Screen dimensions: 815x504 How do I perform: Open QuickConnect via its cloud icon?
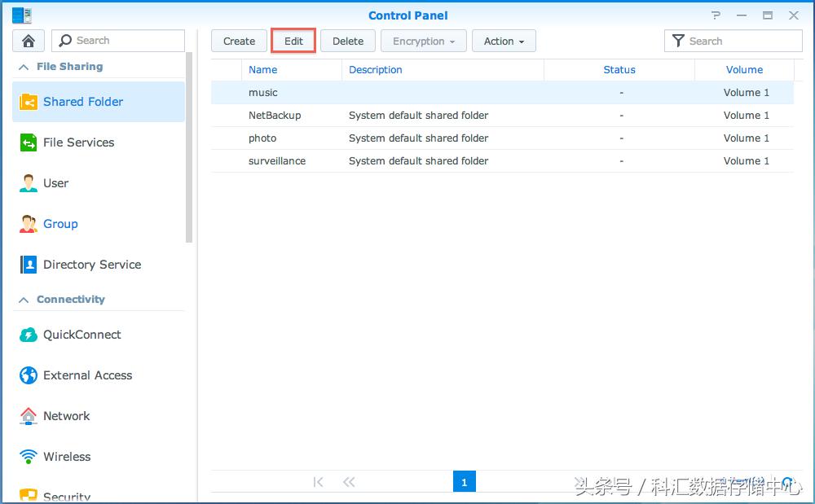point(29,335)
